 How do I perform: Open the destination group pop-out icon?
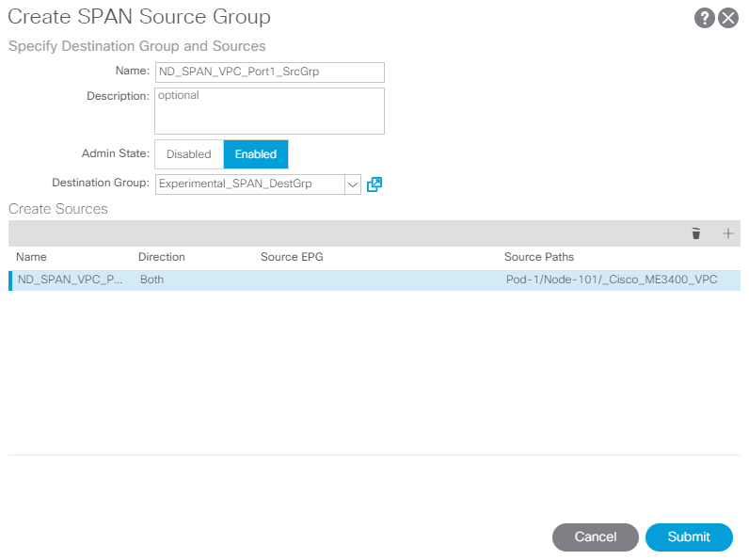tap(374, 184)
